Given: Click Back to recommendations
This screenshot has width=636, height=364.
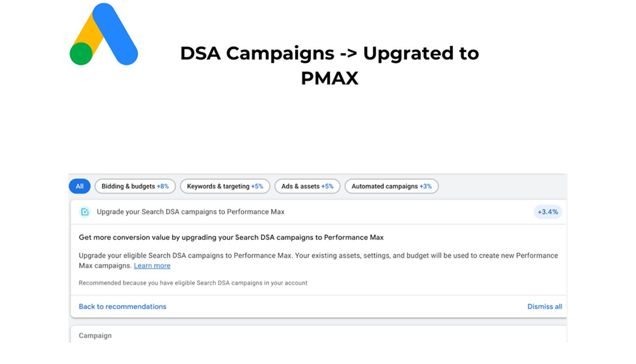Looking at the screenshot, I should tap(122, 306).
